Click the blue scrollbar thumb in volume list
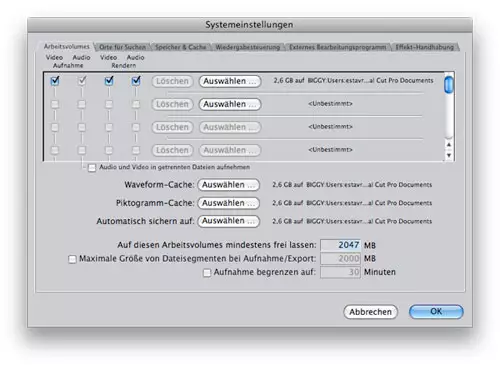 [x=449, y=85]
